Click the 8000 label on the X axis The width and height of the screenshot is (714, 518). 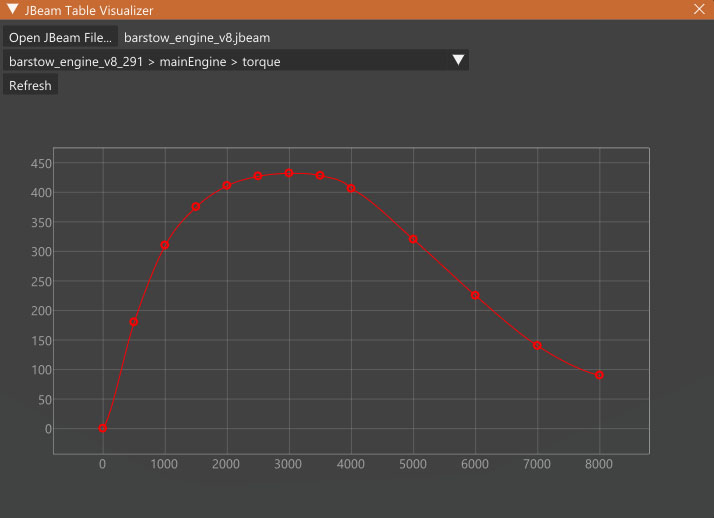pyautogui.click(x=599, y=464)
